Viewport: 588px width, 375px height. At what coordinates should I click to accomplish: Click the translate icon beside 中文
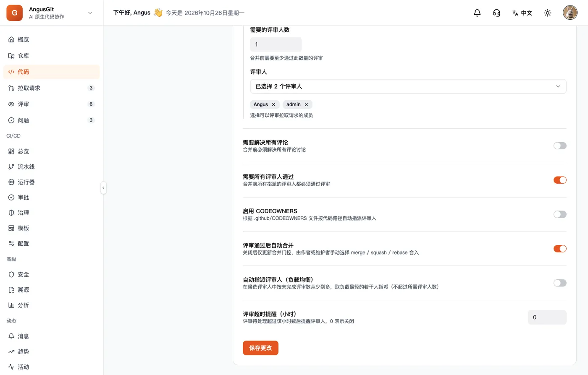tap(515, 13)
